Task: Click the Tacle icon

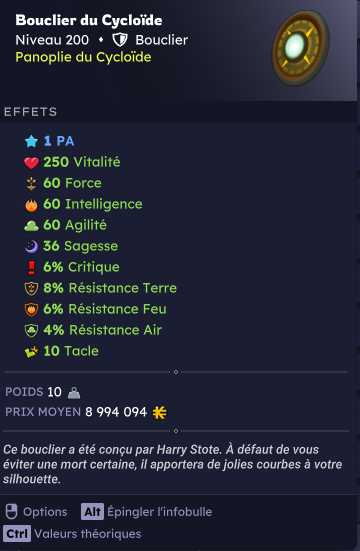Action: 31,351
